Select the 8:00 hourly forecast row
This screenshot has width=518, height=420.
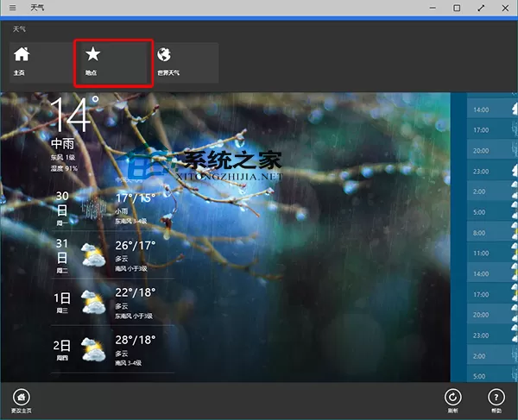pos(492,233)
